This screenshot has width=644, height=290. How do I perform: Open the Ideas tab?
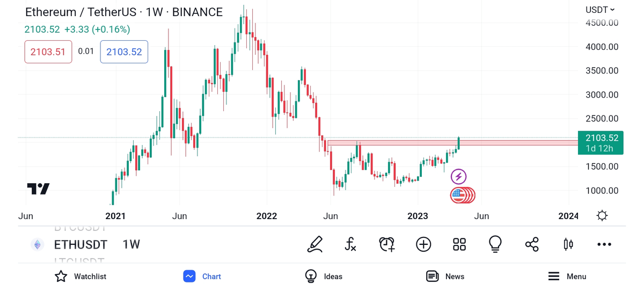click(x=324, y=276)
